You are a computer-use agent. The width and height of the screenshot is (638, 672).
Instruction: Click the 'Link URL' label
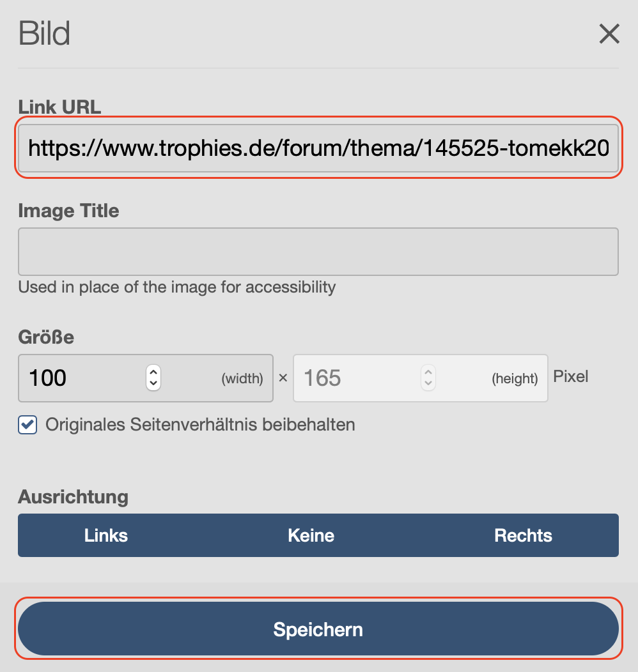(x=59, y=107)
